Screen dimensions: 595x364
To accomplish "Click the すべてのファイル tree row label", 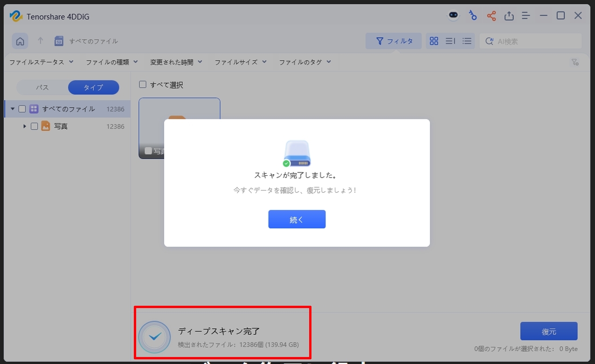I will (69, 109).
